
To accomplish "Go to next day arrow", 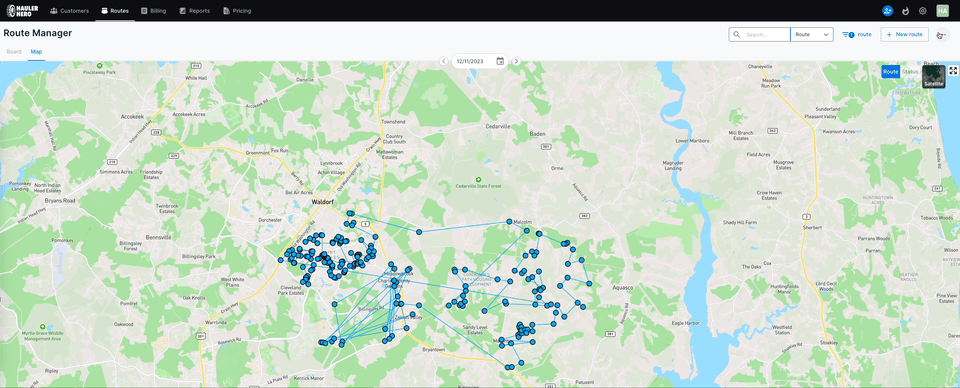I will [516, 61].
